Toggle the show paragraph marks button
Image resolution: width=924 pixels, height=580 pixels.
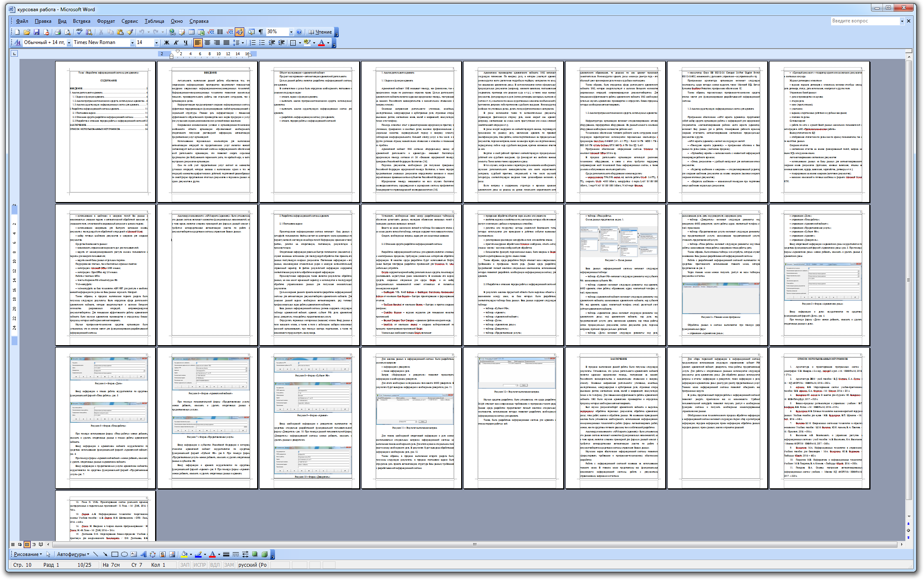[261, 32]
